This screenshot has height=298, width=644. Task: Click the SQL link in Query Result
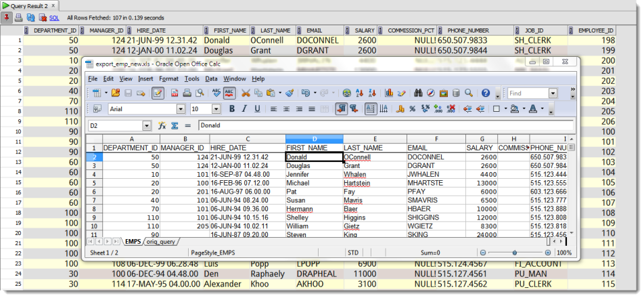coord(54,18)
